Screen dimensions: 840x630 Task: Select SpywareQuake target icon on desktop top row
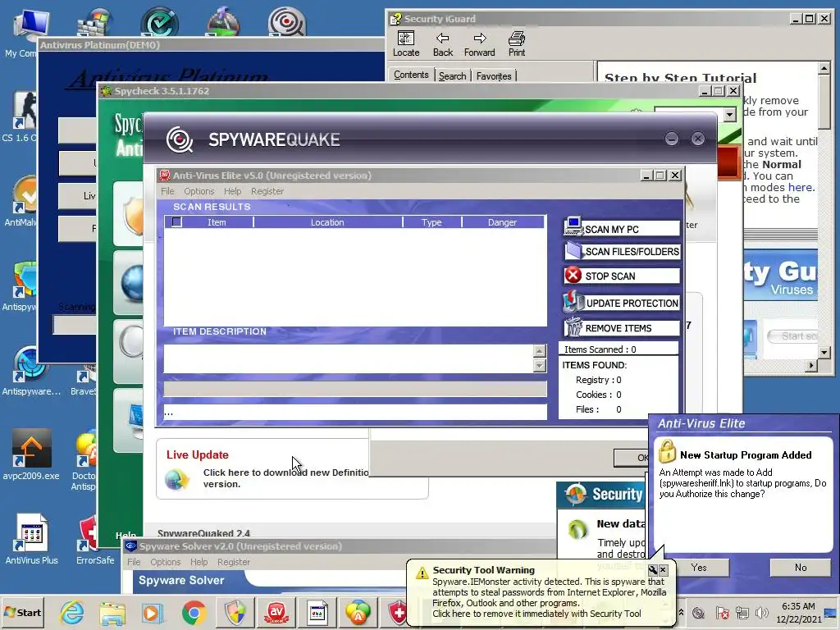tap(286, 21)
